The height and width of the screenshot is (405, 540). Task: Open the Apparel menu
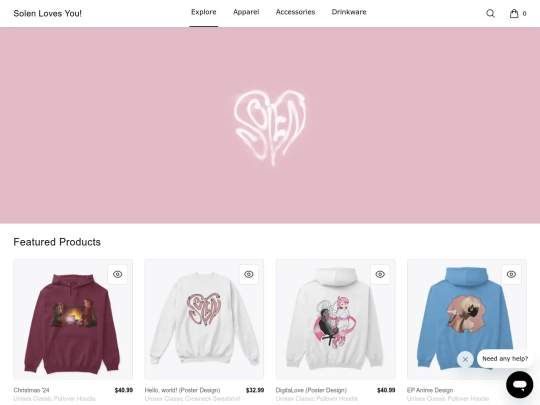246,12
